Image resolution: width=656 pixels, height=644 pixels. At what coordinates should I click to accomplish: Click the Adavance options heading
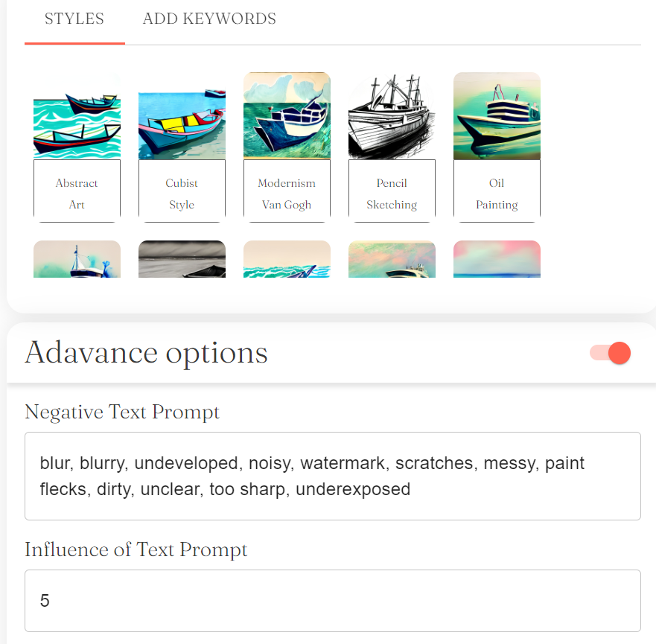tap(146, 353)
